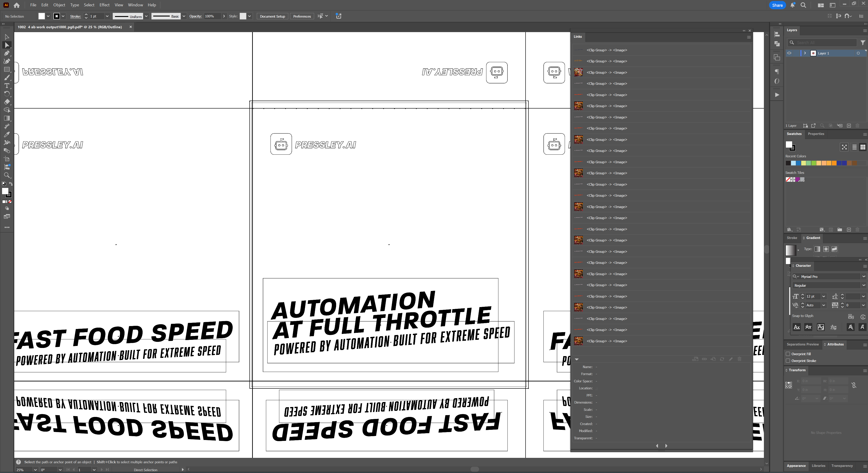Swap fill and stroke arrow icon

11,184
